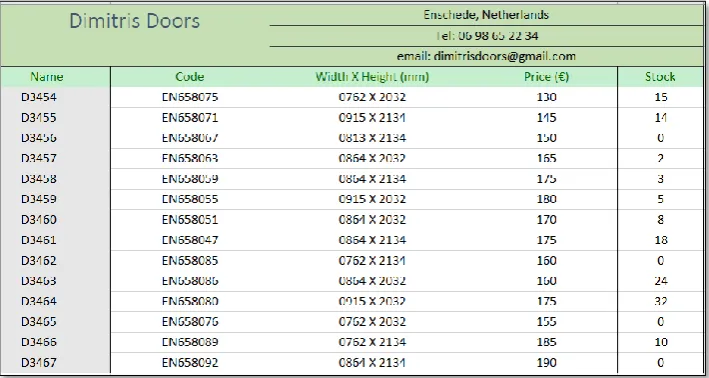Select the 0813 X 2134 dimension cell
The image size is (709, 378).
pos(372,138)
